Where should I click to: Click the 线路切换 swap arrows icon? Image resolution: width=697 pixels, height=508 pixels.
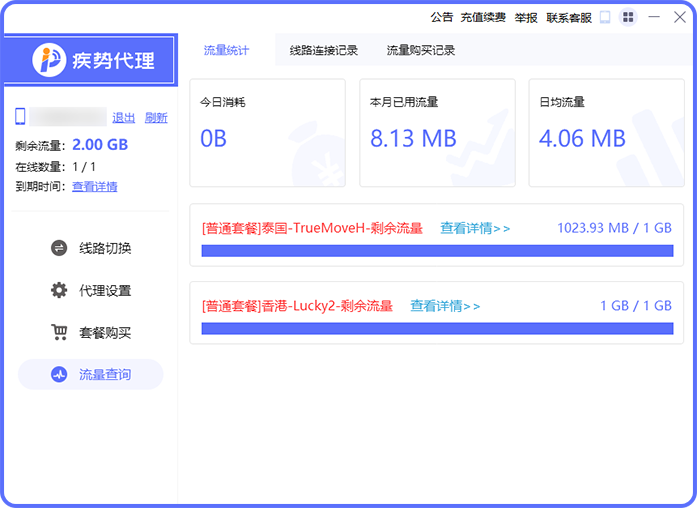(59, 248)
